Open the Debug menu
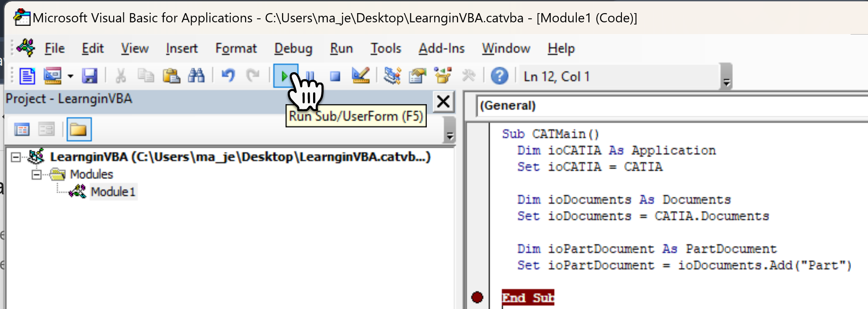The image size is (868, 309). (x=293, y=48)
